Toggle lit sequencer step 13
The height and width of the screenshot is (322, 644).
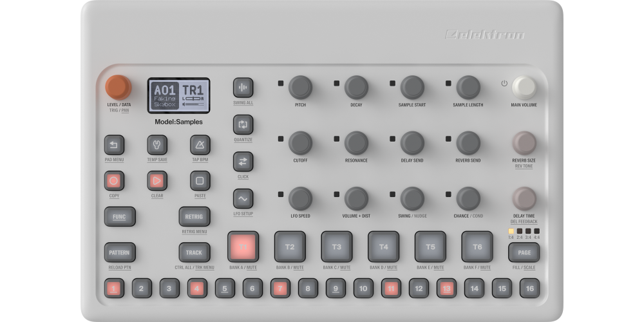[446, 289]
